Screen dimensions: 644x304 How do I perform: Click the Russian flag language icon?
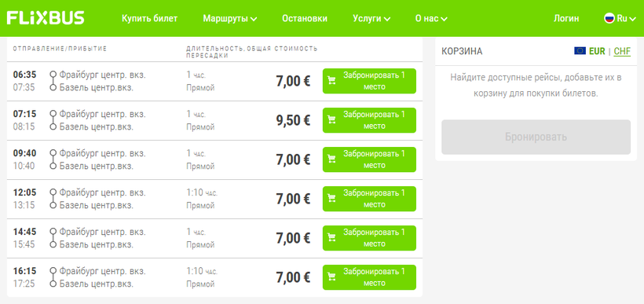point(609,18)
